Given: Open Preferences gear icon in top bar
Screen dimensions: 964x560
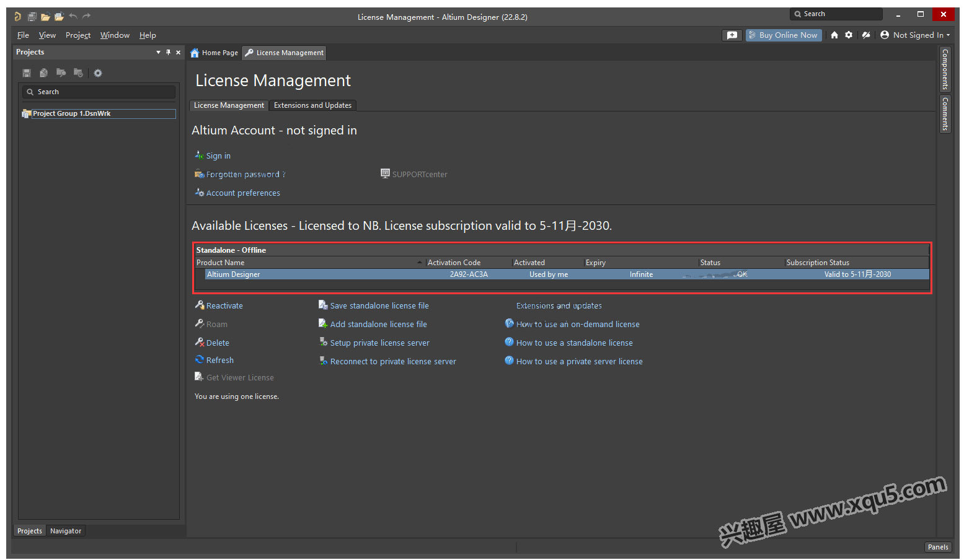Looking at the screenshot, I should coord(849,35).
